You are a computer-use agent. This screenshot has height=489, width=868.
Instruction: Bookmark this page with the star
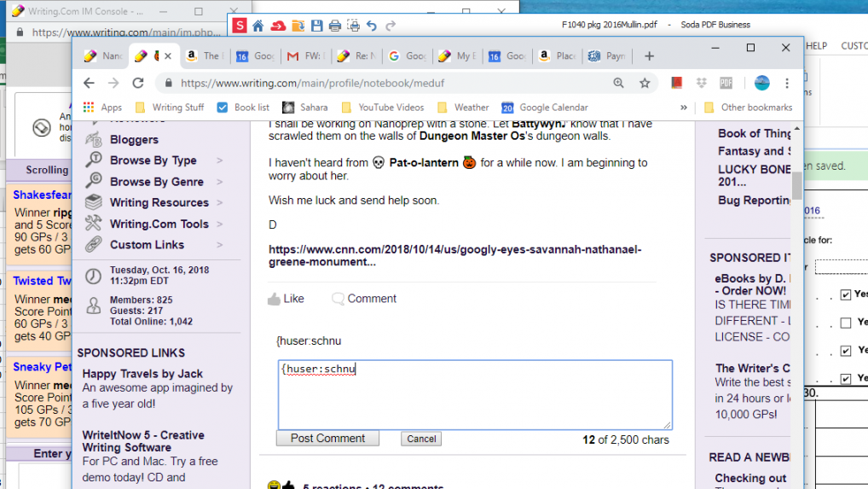pyautogui.click(x=645, y=83)
